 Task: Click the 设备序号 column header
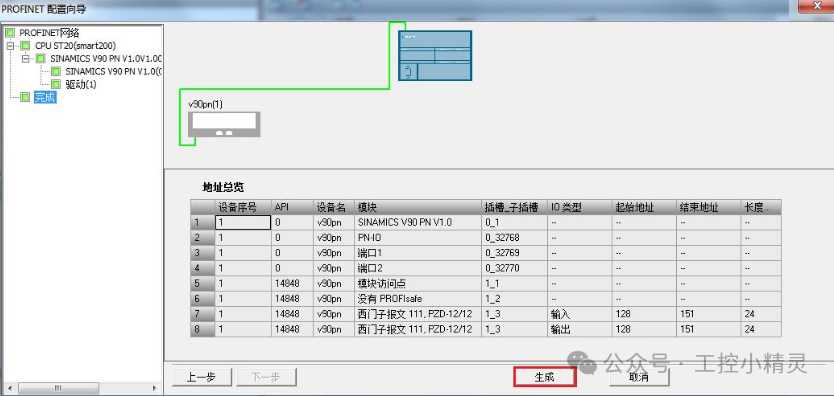point(243,207)
